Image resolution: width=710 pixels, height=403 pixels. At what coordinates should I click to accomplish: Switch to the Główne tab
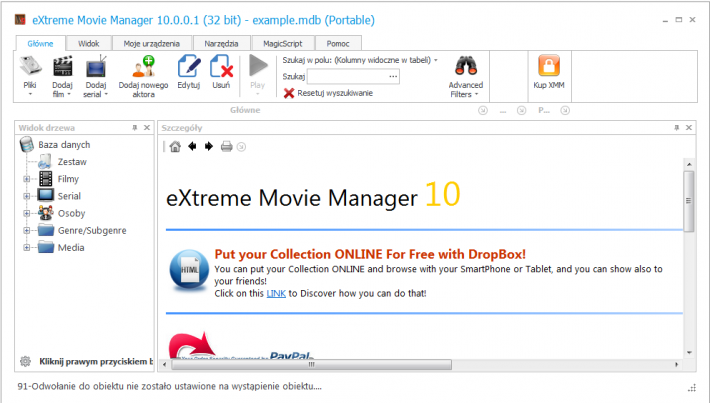tap(40, 43)
